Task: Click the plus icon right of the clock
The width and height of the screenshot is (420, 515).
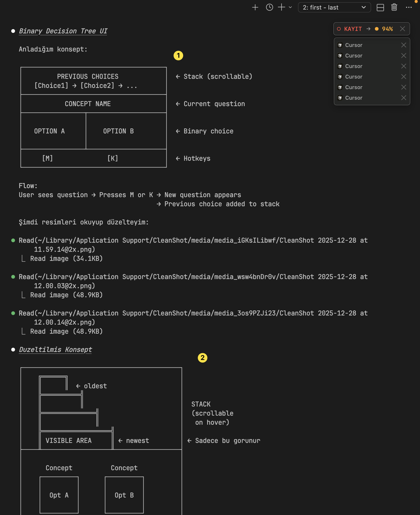Action: click(281, 7)
